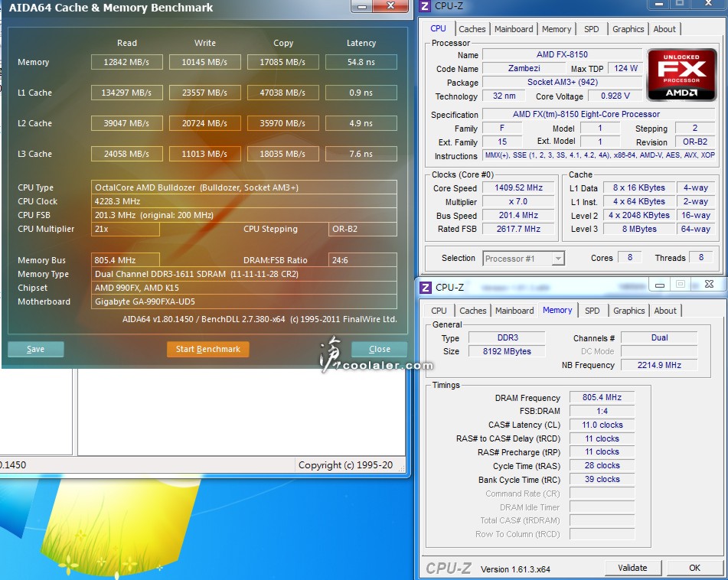Image resolution: width=728 pixels, height=580 pixels.
Task: Select the NB Frequency value "2214.9 MHz"
Action: coord(659,365)
